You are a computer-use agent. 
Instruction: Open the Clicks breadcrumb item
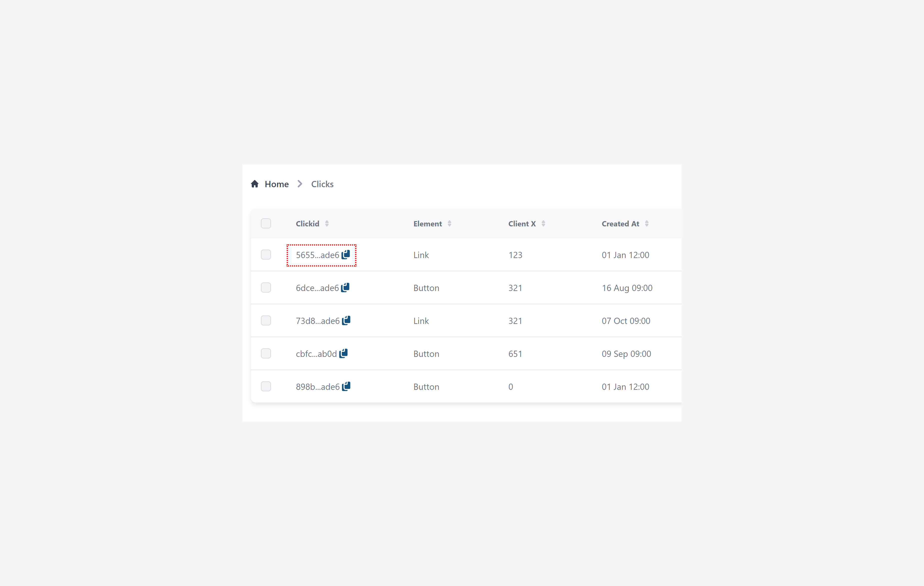click(x=322, y=184)
